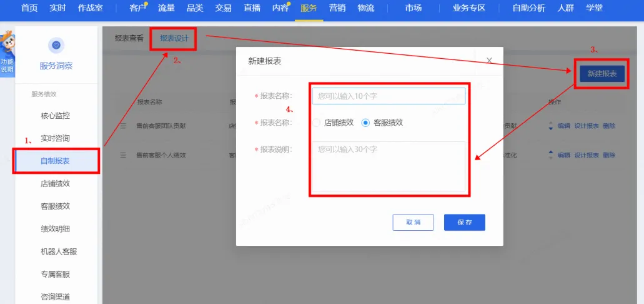Open 机器人客服 in the sidebar
This screenshot has width=644, height=304.
point(59,251)
